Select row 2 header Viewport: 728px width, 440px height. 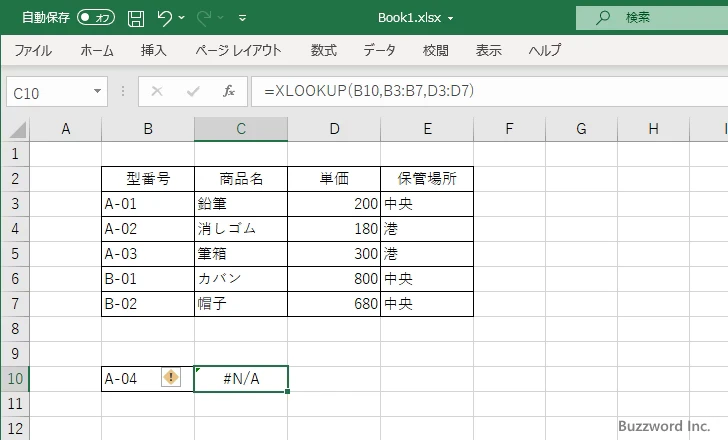click(15, 179)
